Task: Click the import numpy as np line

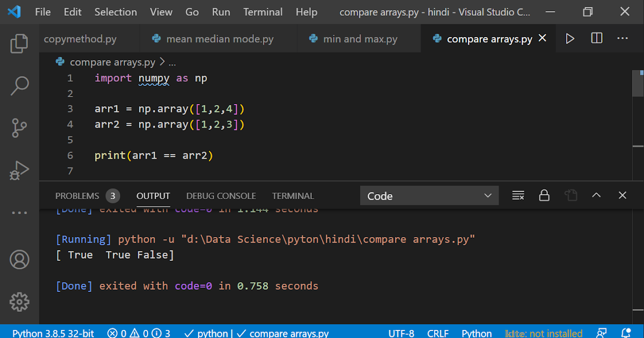Action: pos(151,78)
